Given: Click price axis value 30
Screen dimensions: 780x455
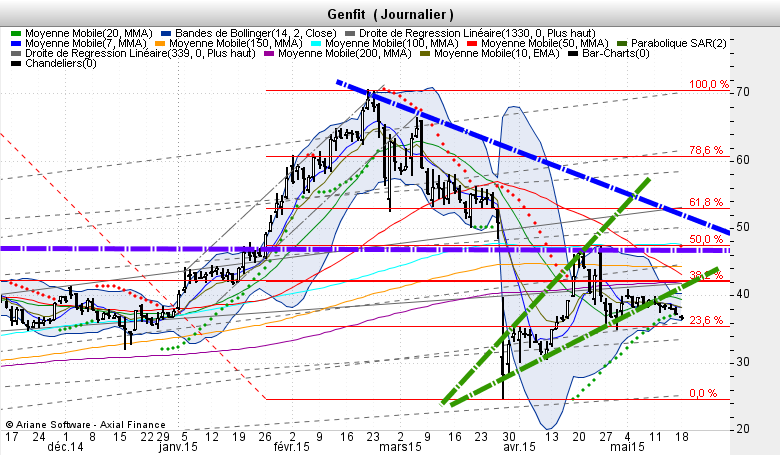Looking at the screenshot, I should coord(743,362).
